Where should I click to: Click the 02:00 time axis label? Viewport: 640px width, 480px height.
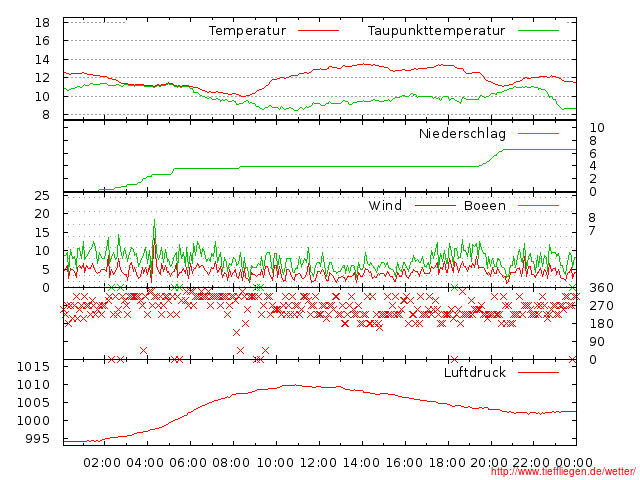(102, 463)
